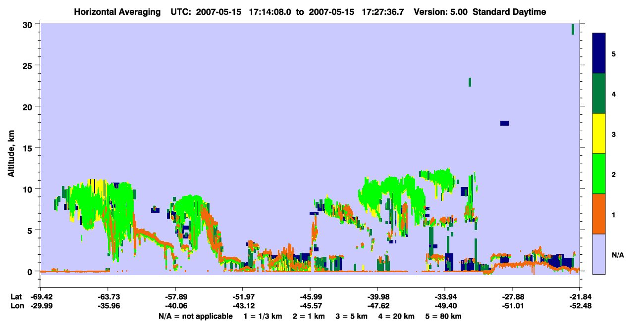Click the '4 = 20 km' legend text
The width and height of the screenshot is (644, 330).
click(397, 316)
